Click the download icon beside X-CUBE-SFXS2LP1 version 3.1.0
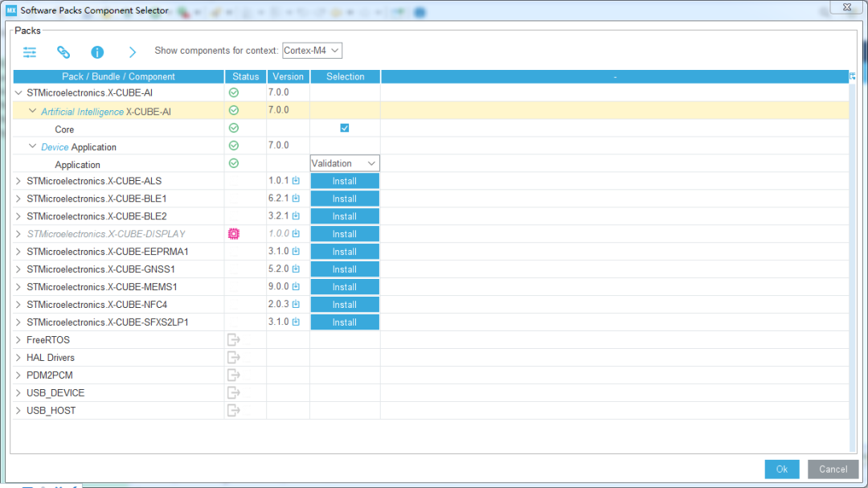Viewport: 868px width, 488px height. pyautogui.click(x=296, y=322)
